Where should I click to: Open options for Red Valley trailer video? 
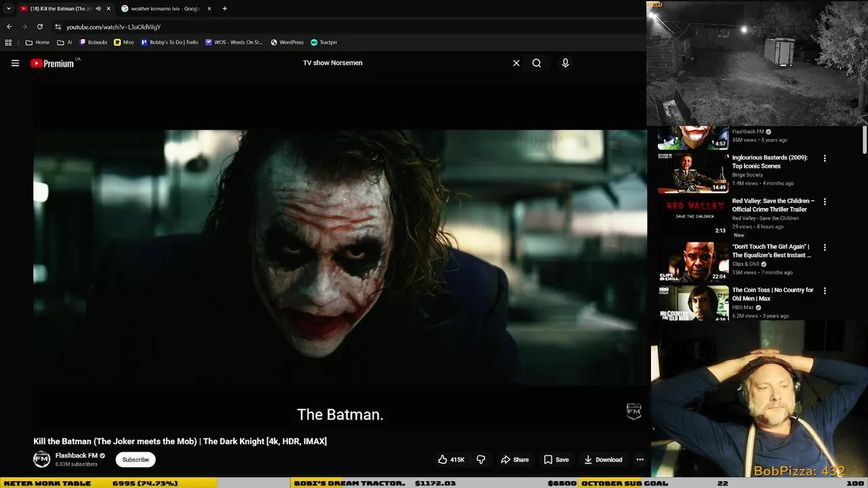pos(825,202)
